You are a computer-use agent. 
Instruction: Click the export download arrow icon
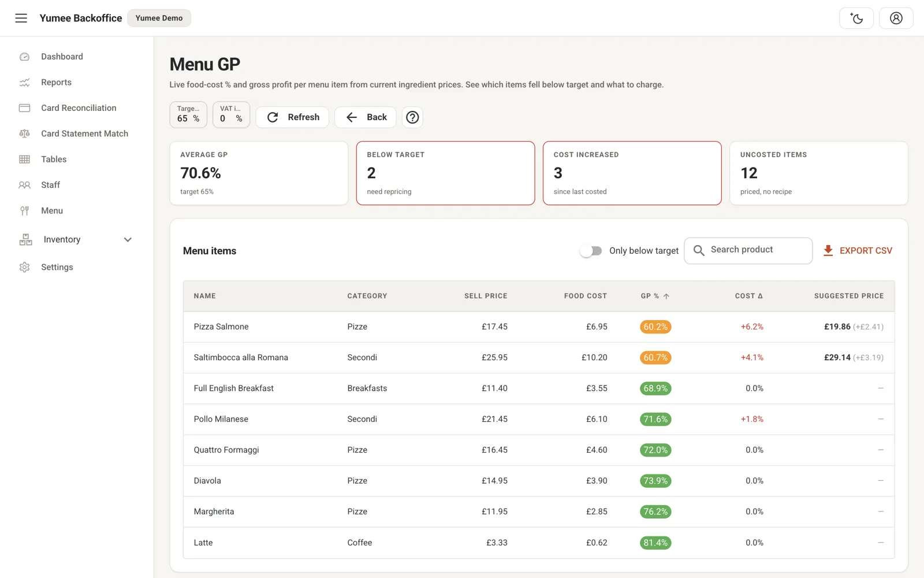828,250
